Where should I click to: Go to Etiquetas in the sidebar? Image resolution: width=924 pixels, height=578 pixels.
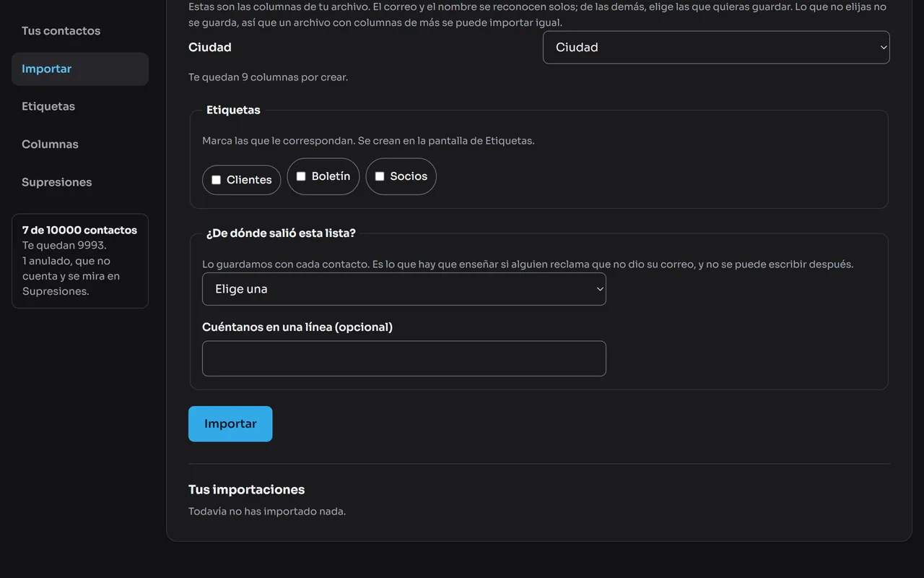tap(48, 106)
